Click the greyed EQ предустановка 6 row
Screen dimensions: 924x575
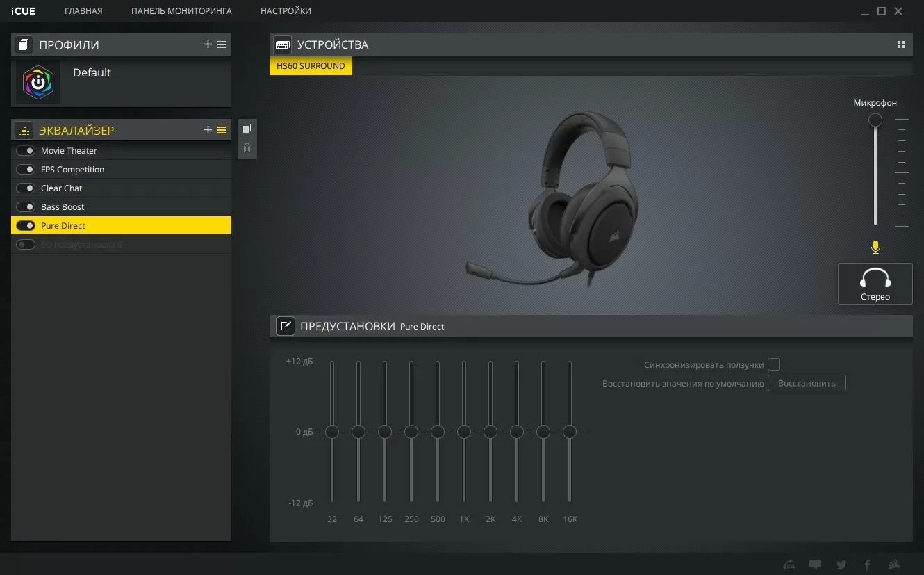pyautogui.click(x=121, y=245)
